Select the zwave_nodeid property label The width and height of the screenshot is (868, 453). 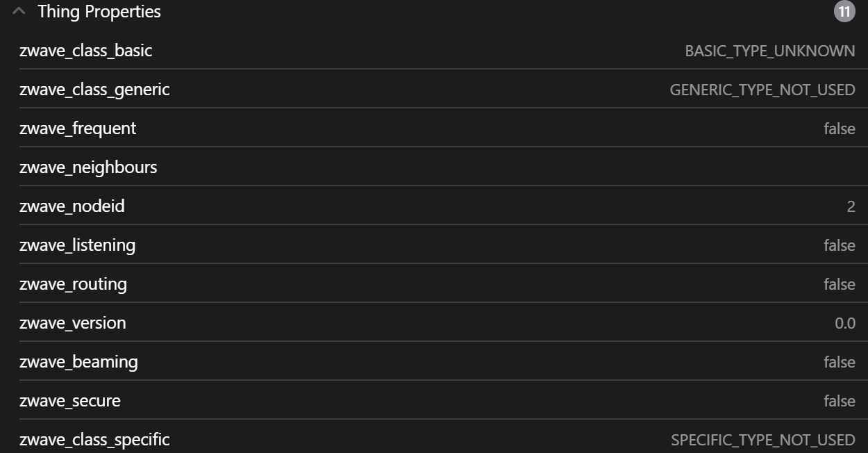tap(72, 206)
